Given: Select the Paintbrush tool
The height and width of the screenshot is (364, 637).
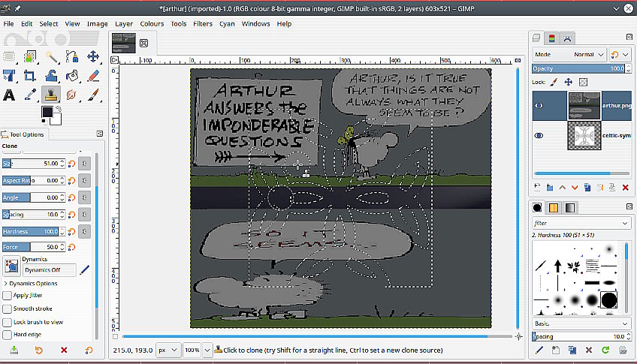Looking at the screenshot, I should (x=93, y=95).
